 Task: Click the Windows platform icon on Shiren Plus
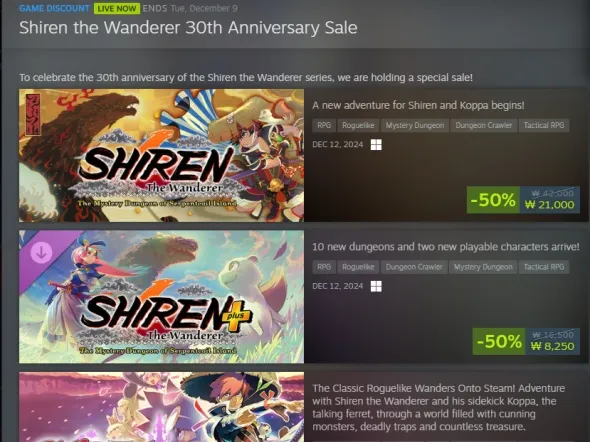pos(376,286)
